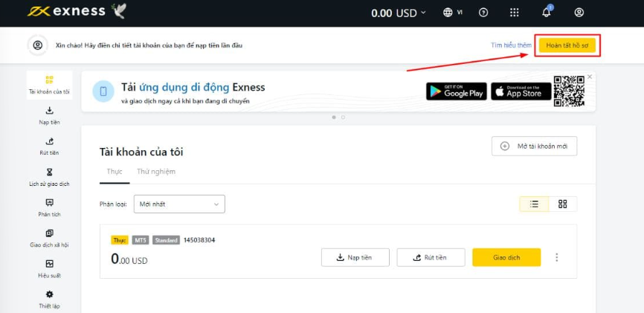644x313 pixels.
Task: Expand the 0.00 USD balance dropdown
Action: point(399,13)
